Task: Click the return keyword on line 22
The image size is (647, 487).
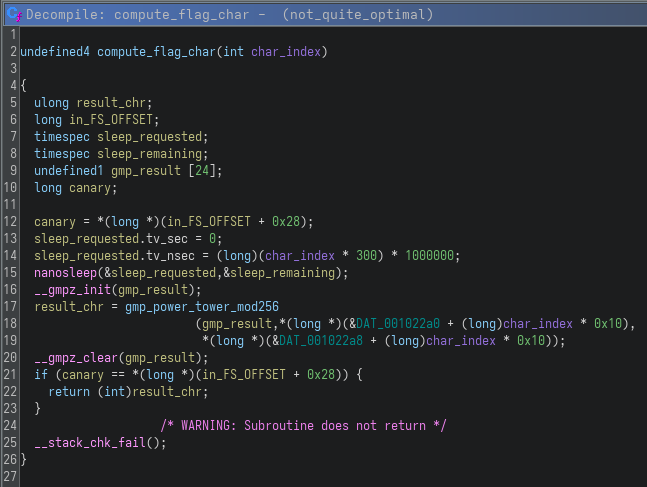Action: click(x=69, y=392)
